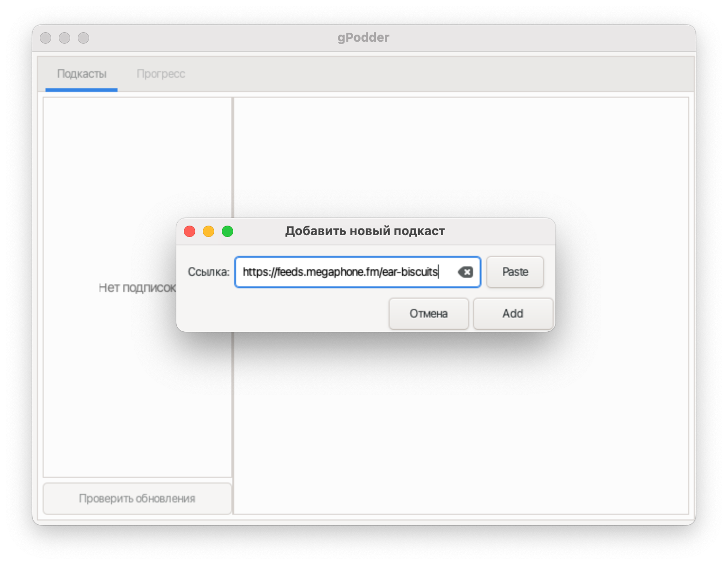
Task: Click the Нет подписок placeholder text
Action: click(136, 288)
